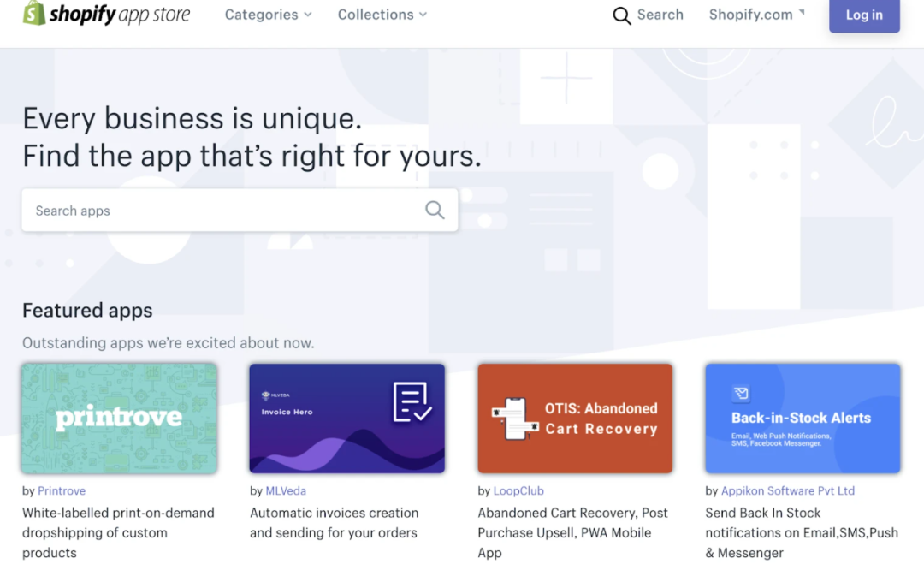Click the small mail icon on Back-in-Stock Alerts
The width and height of the screenshot is (924, 576).
(740, 394)
